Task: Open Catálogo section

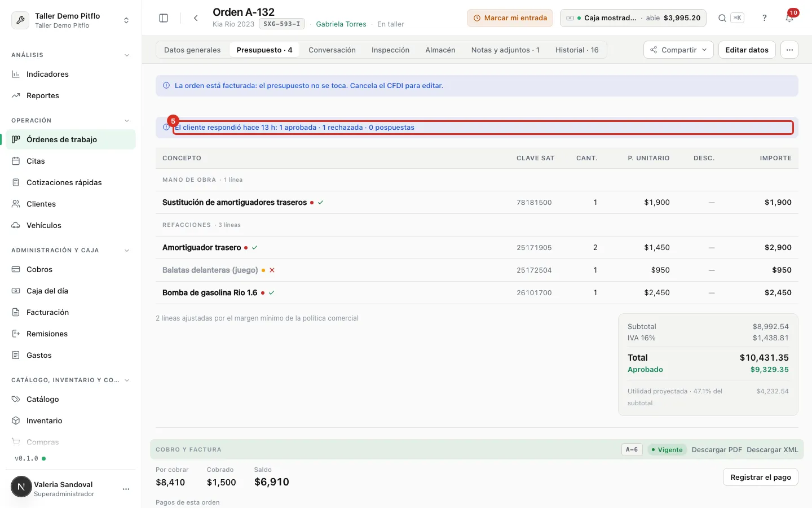Action: point(70,399)
